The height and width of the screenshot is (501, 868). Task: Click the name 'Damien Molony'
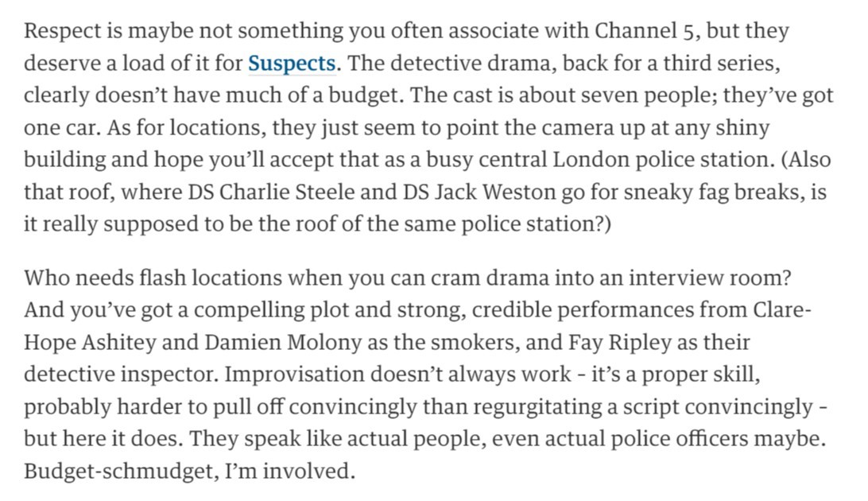point(283,342)
